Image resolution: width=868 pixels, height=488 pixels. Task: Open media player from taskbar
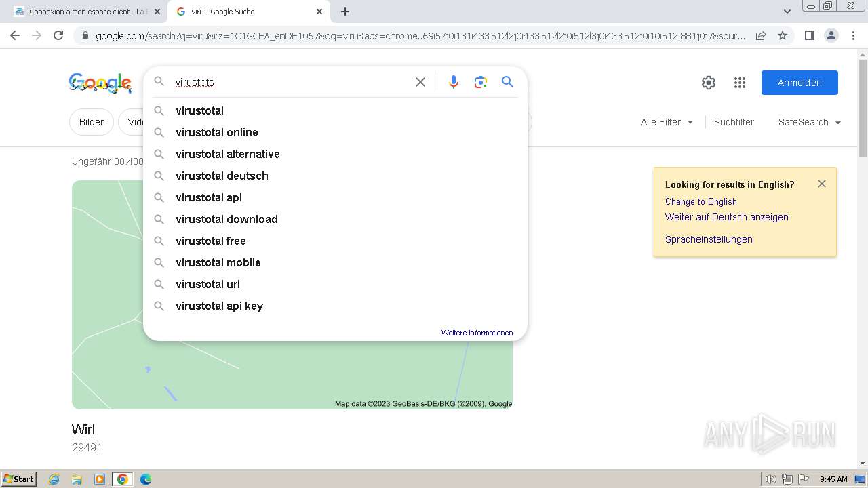point(100,479)
